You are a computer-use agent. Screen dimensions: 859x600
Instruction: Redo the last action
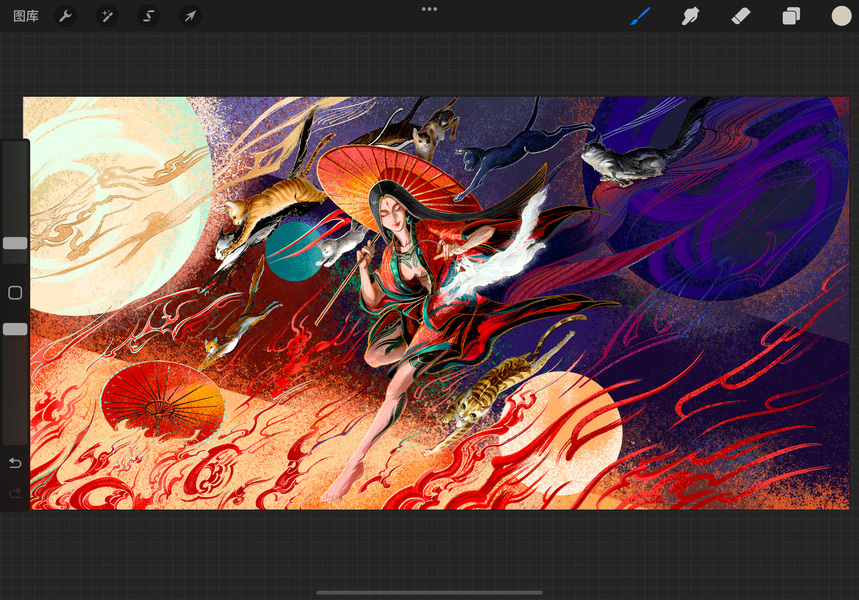(15, 493)
